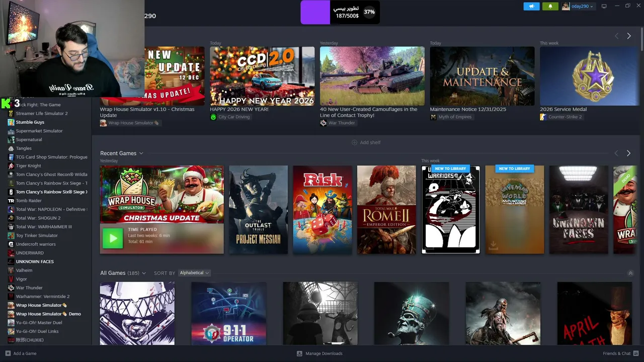This screenshot has height=362, width=644.
Task: Open the Unknown Faces recent game cover
Action: 579,210
